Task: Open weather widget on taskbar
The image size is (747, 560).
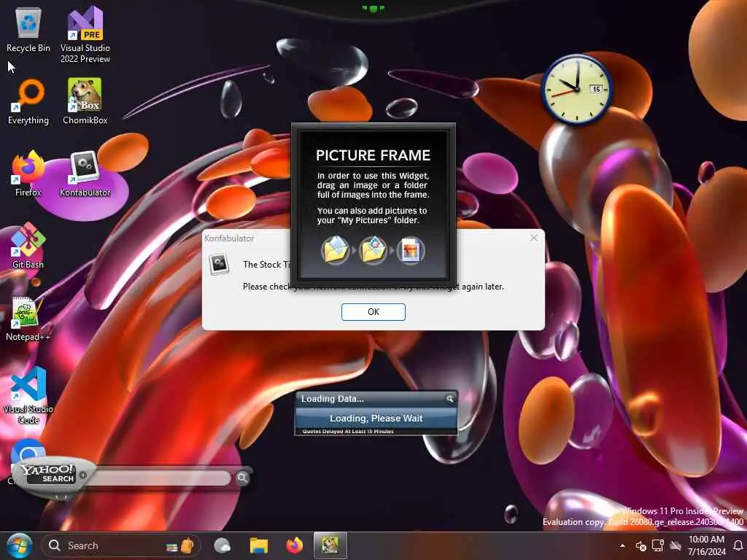Action: (222, 545)
